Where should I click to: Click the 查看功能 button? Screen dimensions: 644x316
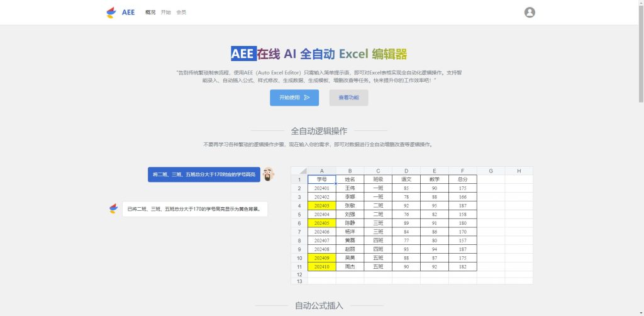(348, 98)
